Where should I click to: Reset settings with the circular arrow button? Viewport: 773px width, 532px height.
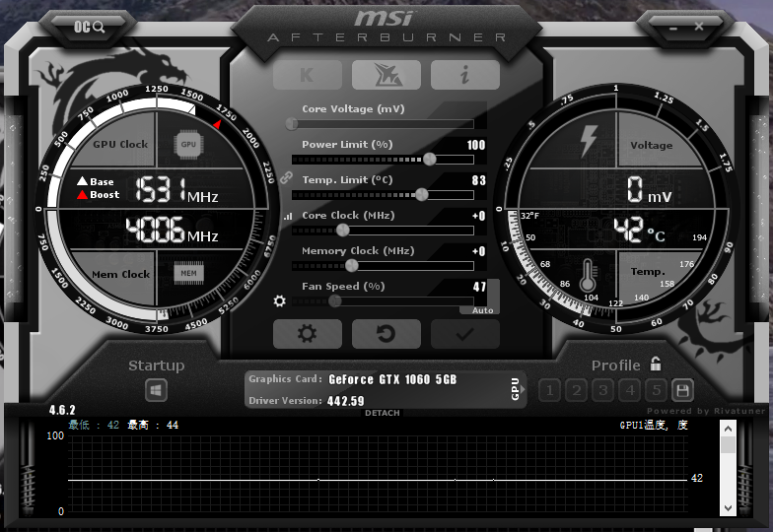(x=386, y=333)
